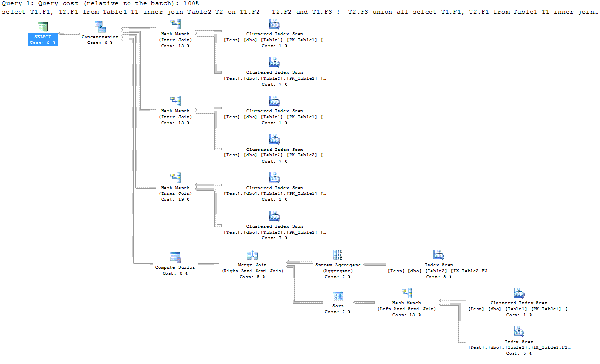The height and width of the screenshot is (364, 600).
Task: Click PK_Table1 scan feeding the 19% Hash Match
Action: 274,177
